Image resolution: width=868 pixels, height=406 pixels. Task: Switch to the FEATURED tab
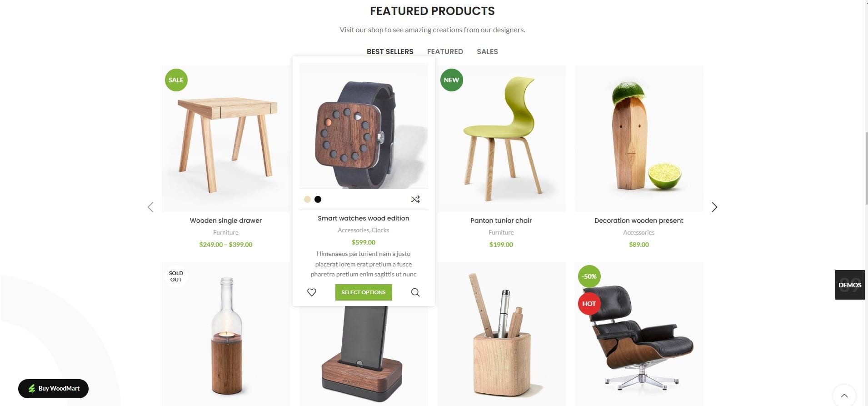pos(445,52)
